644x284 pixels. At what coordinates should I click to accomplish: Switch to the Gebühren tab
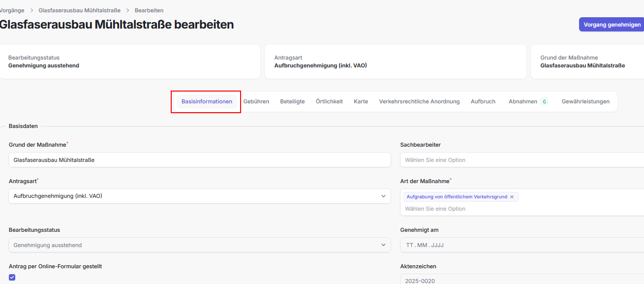256,101
